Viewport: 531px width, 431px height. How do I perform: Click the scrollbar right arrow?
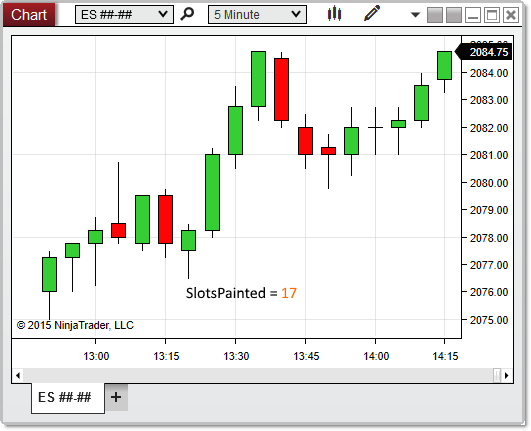507,375
